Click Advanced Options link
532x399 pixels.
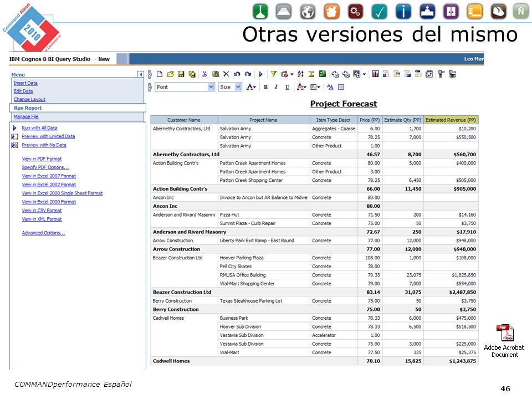tap(43, 233)
